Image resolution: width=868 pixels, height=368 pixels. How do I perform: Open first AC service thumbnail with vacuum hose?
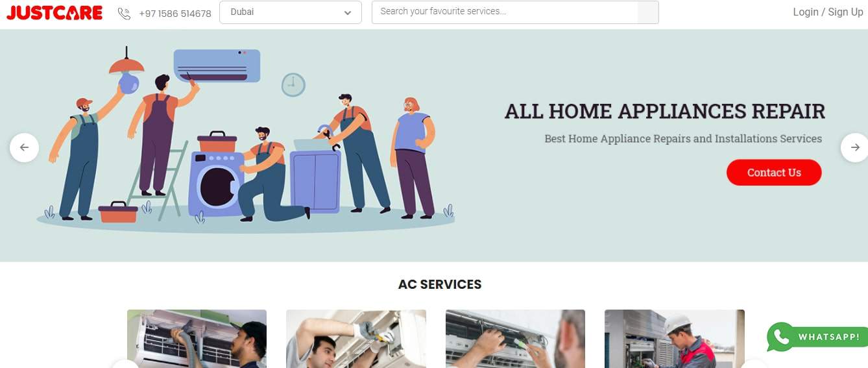coord(197,339)
